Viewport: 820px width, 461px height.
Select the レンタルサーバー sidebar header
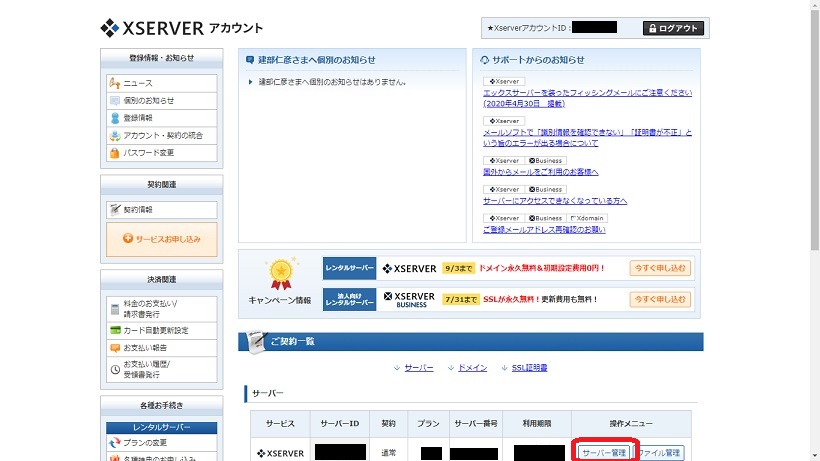pyautogui.click(x=161, y=428)
